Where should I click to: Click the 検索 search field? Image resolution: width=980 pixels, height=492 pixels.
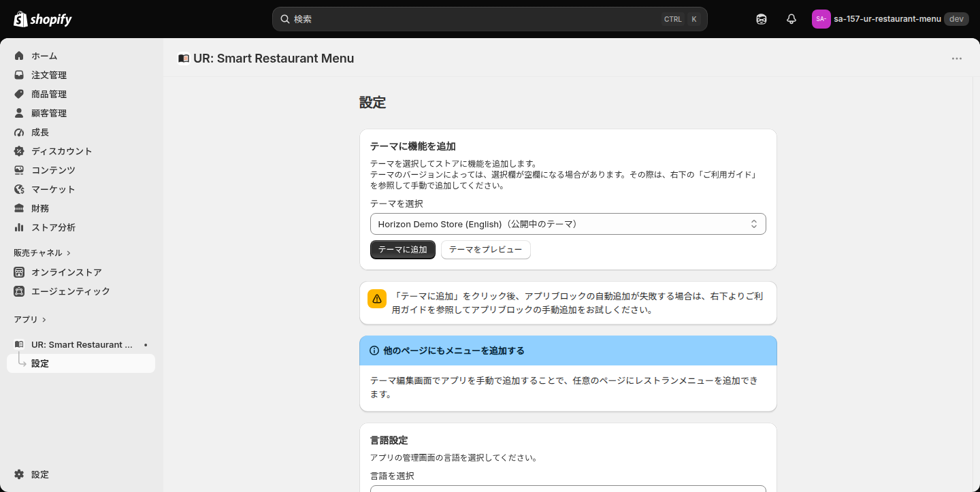[490, 19]
